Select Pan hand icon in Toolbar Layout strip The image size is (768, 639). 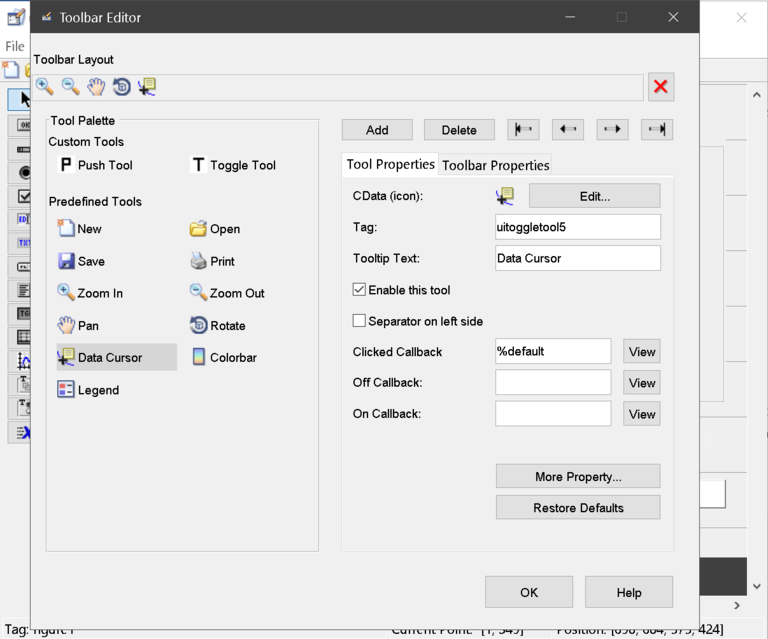coord(96,87)
